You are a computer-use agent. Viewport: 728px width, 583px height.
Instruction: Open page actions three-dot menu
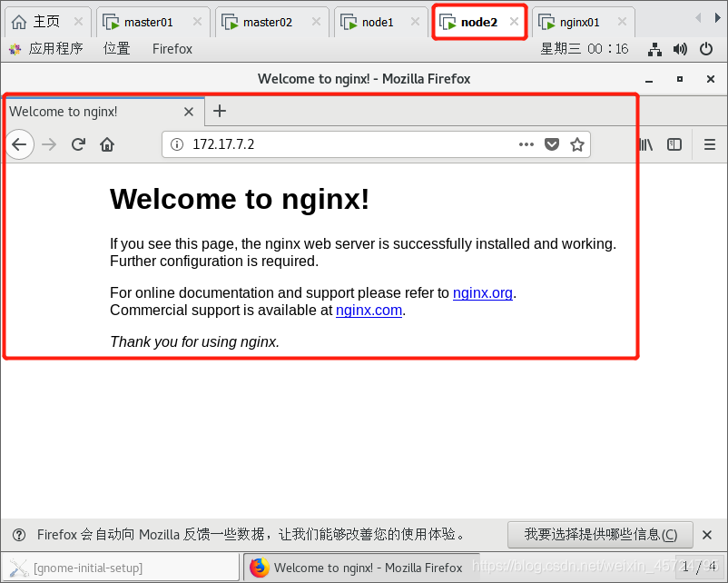point(526,144)
